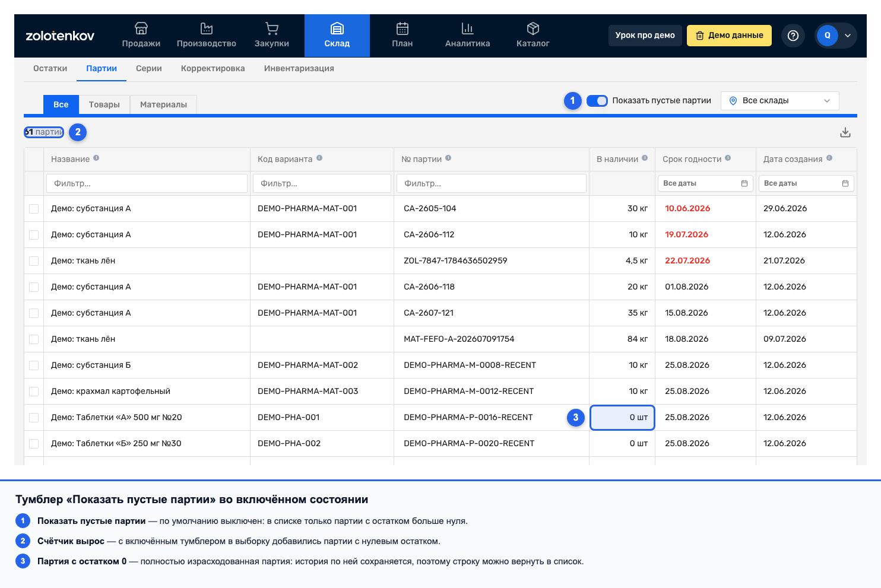Click the Название filter field
The height and width of the screenshot is (588, 881).
(147, 183)
